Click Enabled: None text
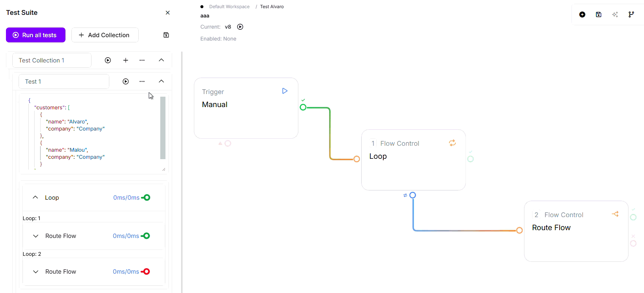This screenshot has height=293, width=644. (218, 39)
